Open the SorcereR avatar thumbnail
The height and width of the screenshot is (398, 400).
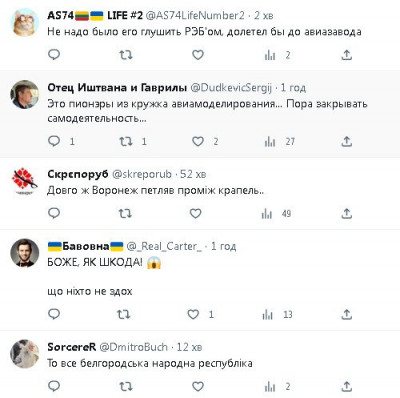click(25, 354)
